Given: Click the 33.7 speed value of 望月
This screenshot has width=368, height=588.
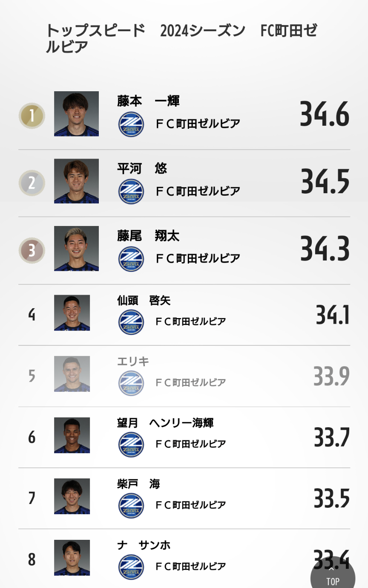Looking at the screenshot, I should point(332,437).
